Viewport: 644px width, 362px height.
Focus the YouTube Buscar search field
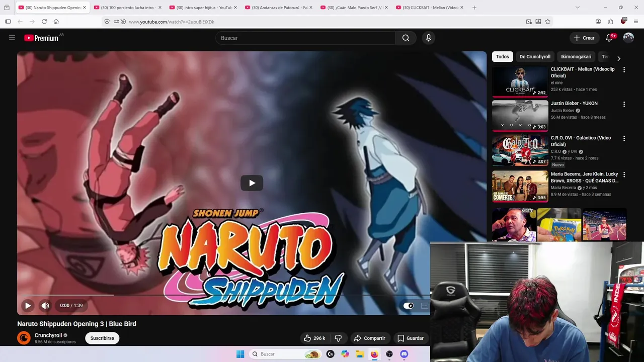305,38
